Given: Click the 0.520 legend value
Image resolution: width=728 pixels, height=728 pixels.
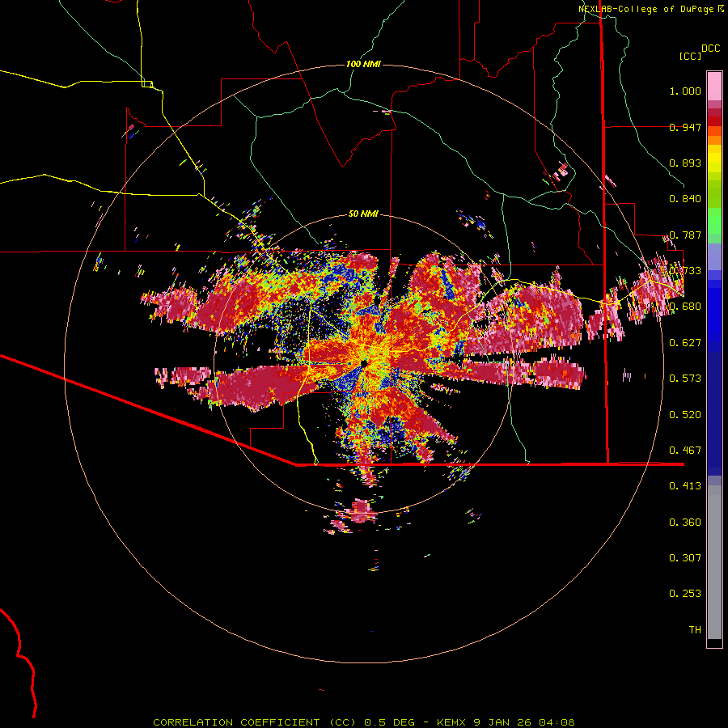Looking at the screenshot, I should 685,415.
